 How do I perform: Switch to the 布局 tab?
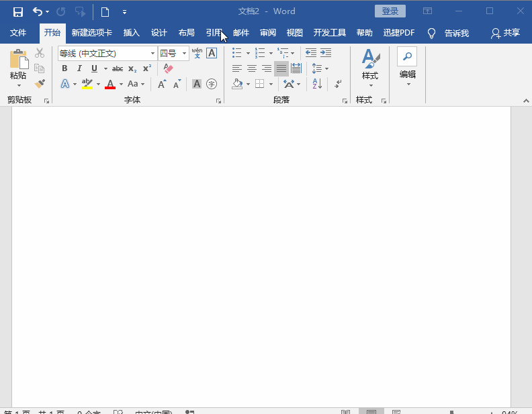(186, 33)
